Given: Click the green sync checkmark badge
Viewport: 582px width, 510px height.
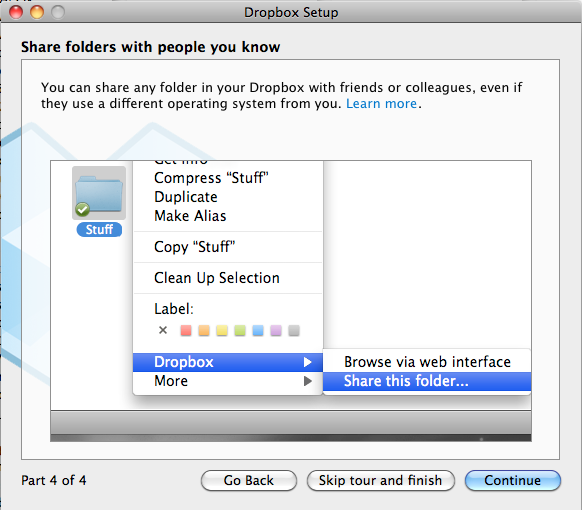Looking at the screenshot, I should 82,209.
